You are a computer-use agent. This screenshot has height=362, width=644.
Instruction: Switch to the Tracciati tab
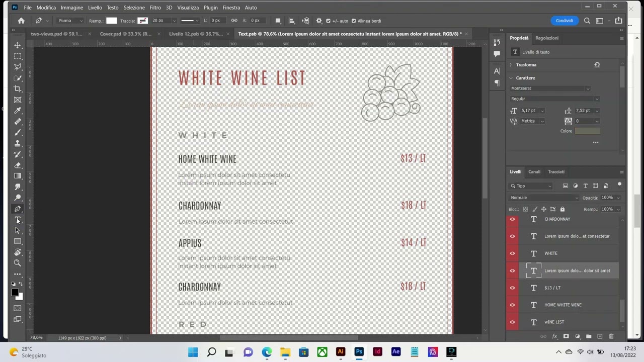[x=556, y=172]
